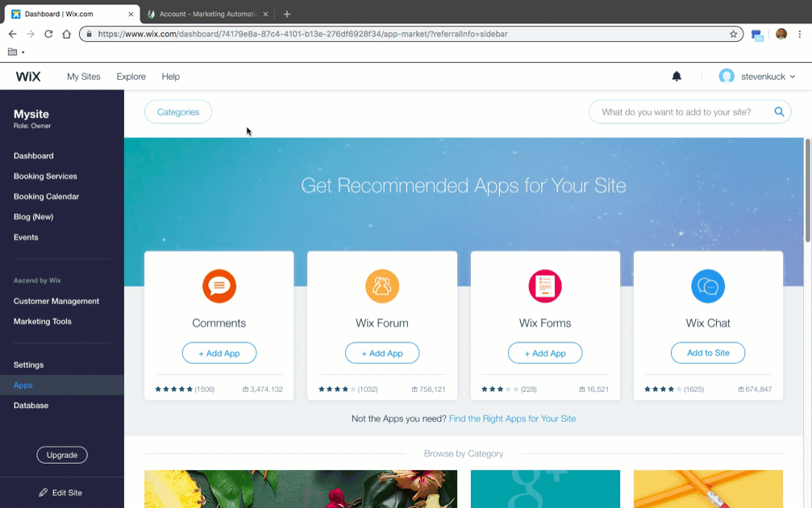812x508 pixels.
Task: Click the Wix Forum install count 758,121
Action: pyautogui.click(x=429, y=389)
